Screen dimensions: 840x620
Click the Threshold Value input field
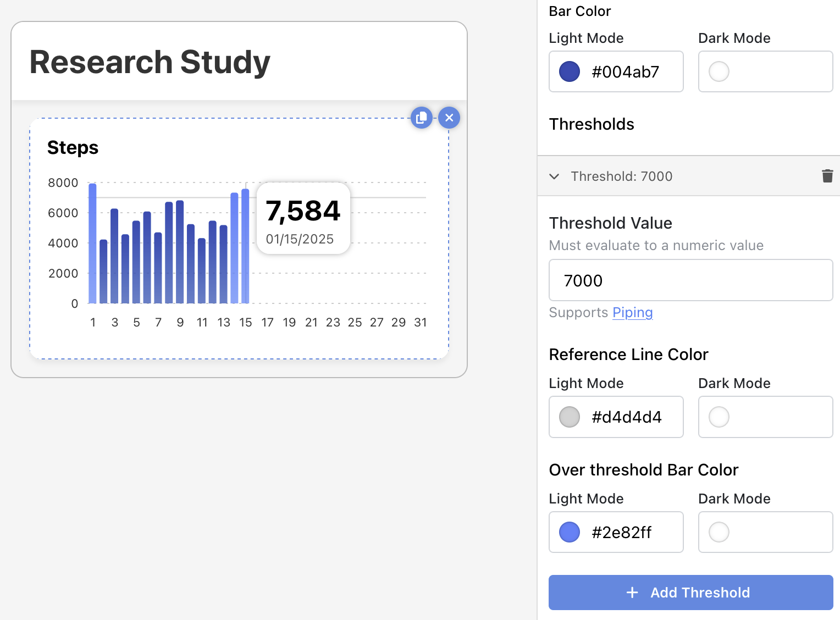point(690,280)
